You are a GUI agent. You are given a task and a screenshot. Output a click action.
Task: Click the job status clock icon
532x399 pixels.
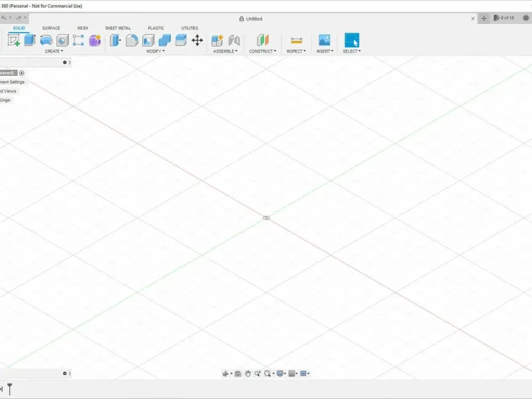tap(526, 18)
